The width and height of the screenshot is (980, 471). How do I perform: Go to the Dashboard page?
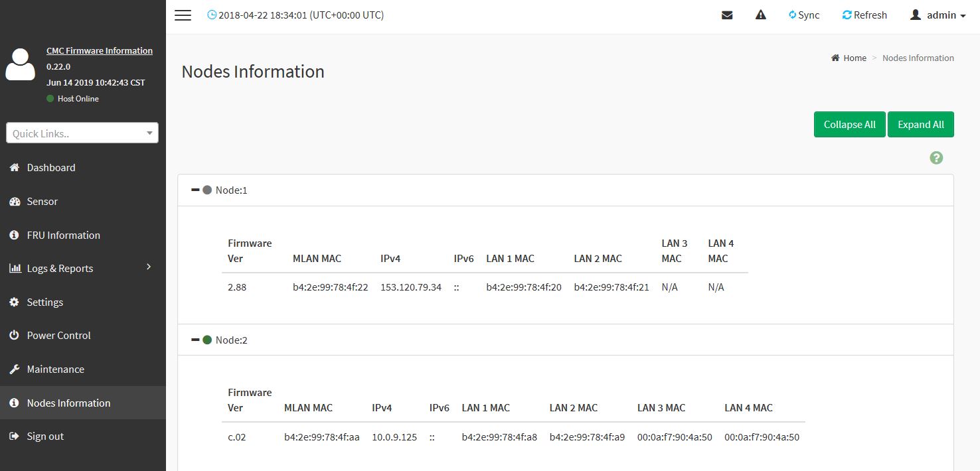coord(51,168)
